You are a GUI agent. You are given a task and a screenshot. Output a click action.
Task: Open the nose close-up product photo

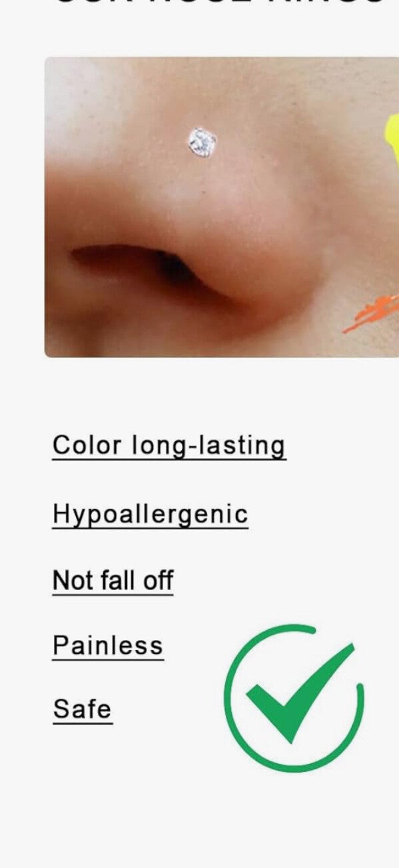pyautogui.click(x=222, y=207)
